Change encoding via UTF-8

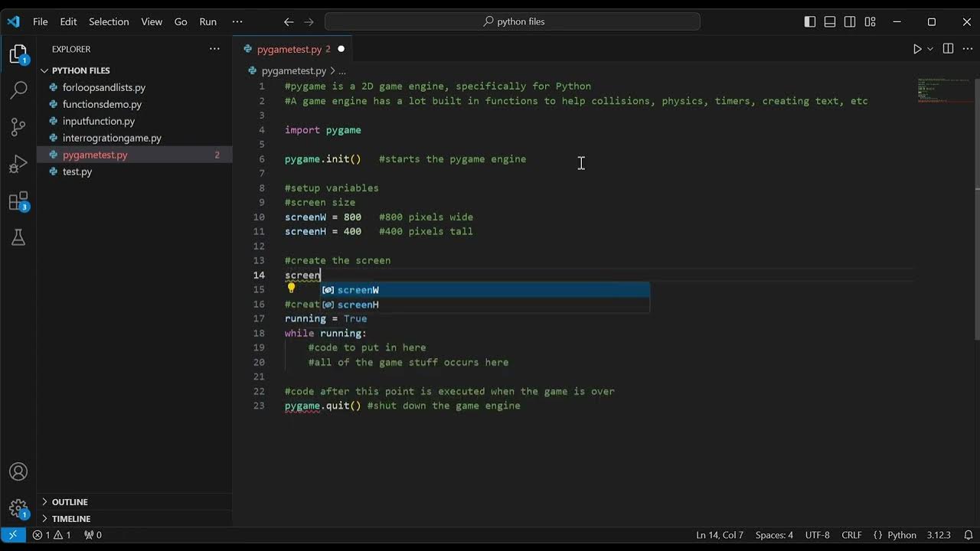tap(817, 535)
